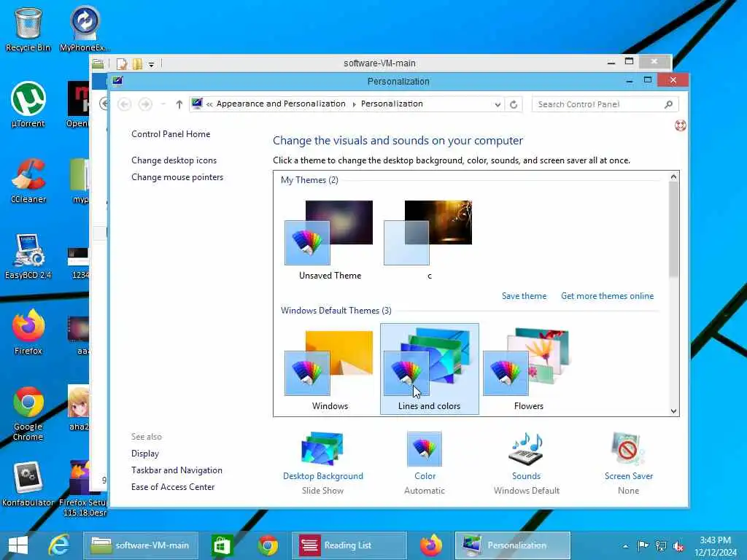Screen dimensions: 747x560
Task: Expand the address bar history dropdown
Action: tap(498, 104)
